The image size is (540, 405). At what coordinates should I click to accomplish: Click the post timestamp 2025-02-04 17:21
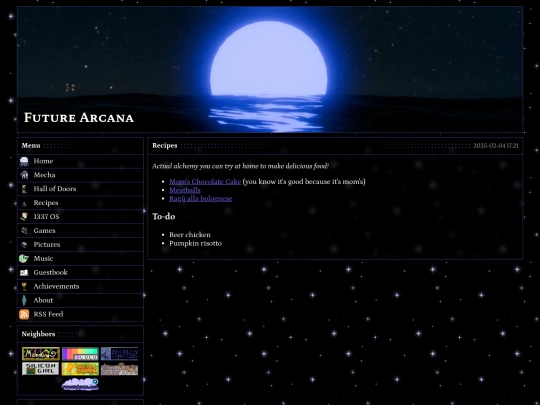(496, 146)
